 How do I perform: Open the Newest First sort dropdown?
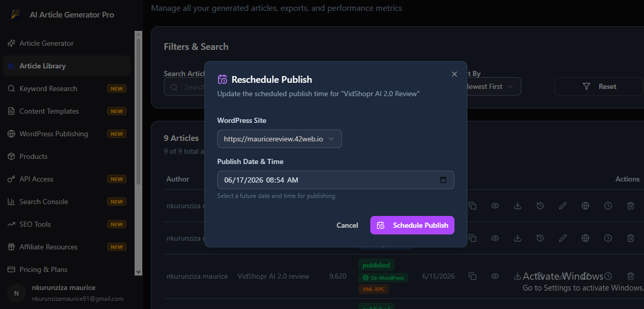[490, 86]
